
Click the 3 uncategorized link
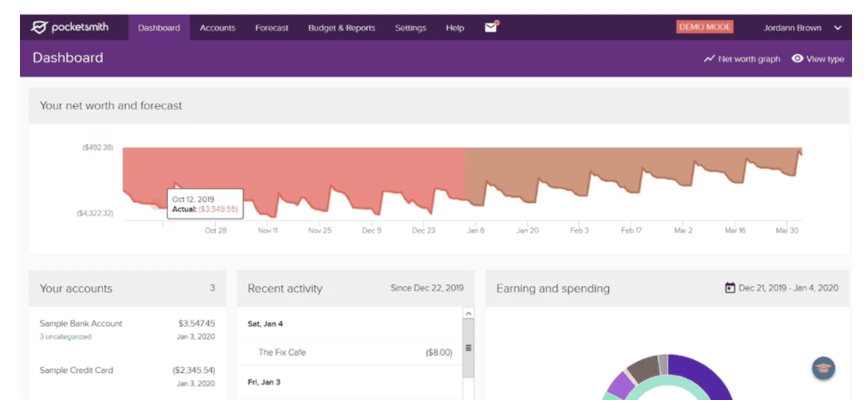(x=65, y=336)
